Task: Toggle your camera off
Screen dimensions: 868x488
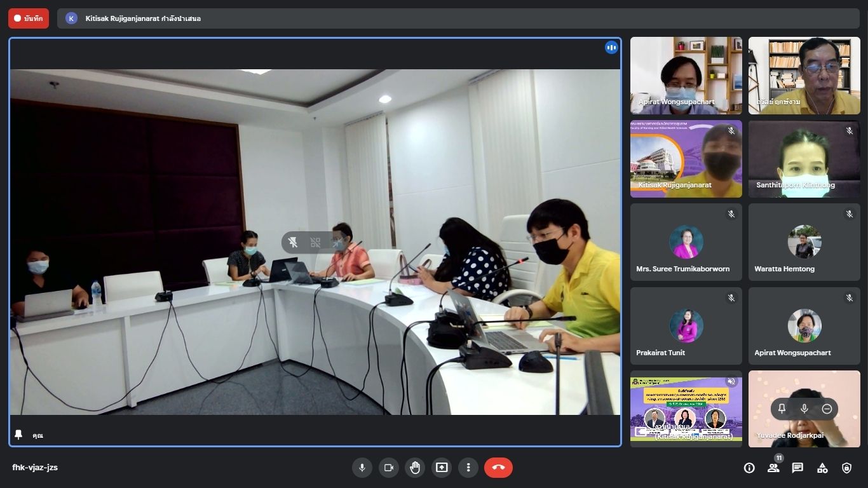Action: pos(388,468)
